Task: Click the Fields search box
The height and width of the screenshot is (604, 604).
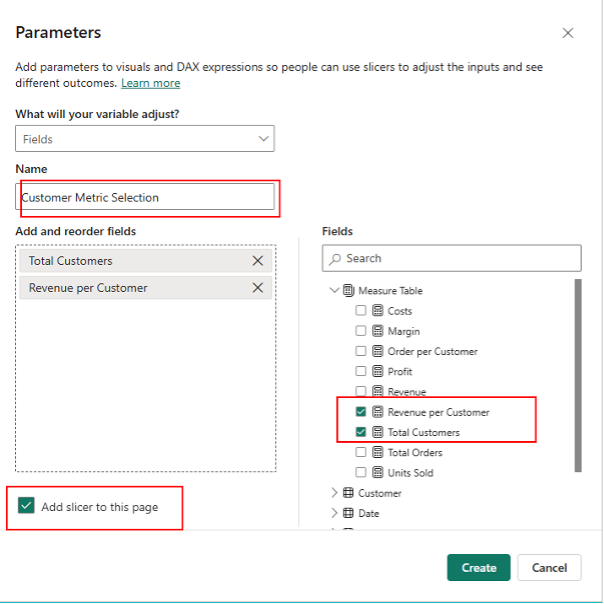Action: [x=451, y=258]
